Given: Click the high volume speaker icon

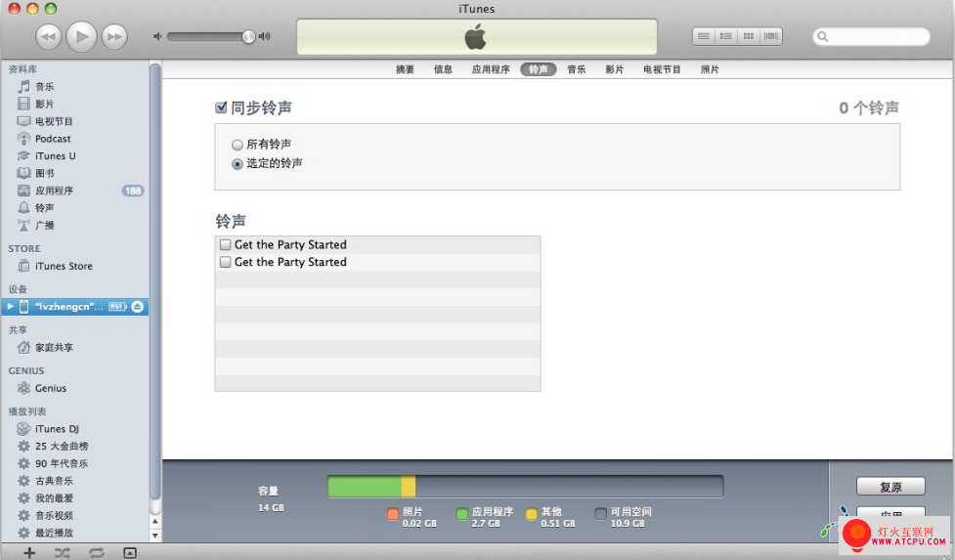Looking at the screenshot, I should [x=264, y=36].
